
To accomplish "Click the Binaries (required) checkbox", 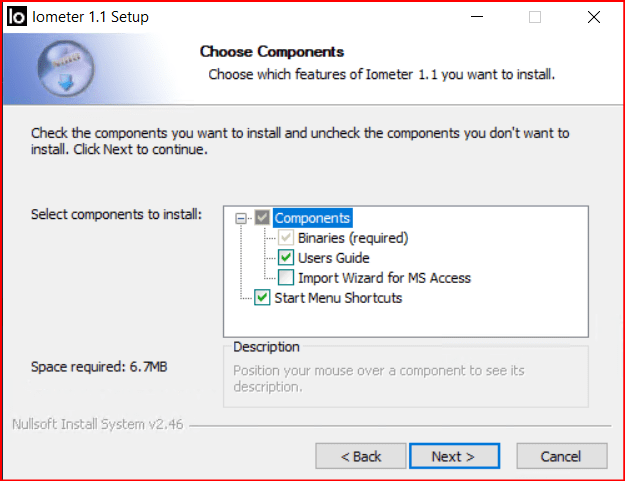I will pyautogui.click(x=285, y=238).
